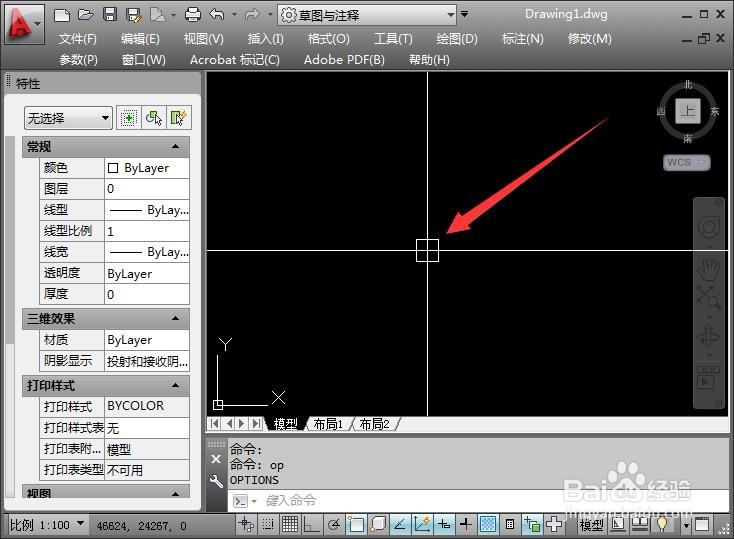Toggle Infer Constraints in the status bar

[x=246, y=524]
